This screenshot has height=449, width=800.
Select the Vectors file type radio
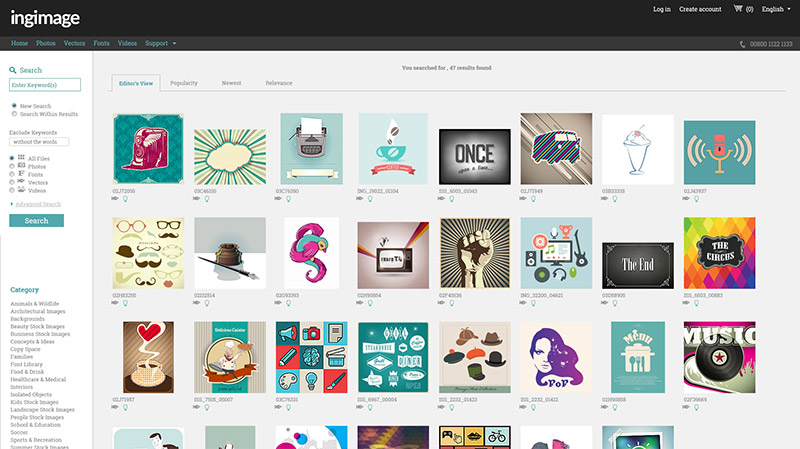point(12,181)
